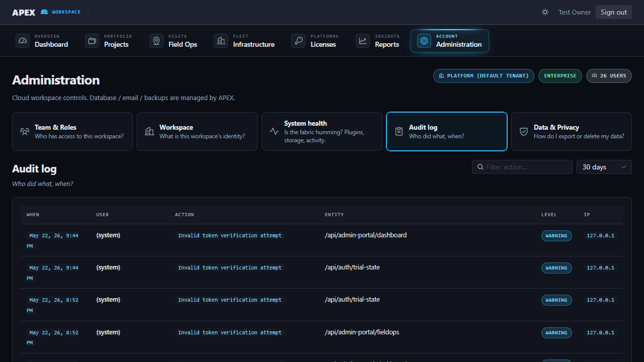
Task: Click IP 127.0.0.1 in the fieldops row
Action: [x=601, y=333]
